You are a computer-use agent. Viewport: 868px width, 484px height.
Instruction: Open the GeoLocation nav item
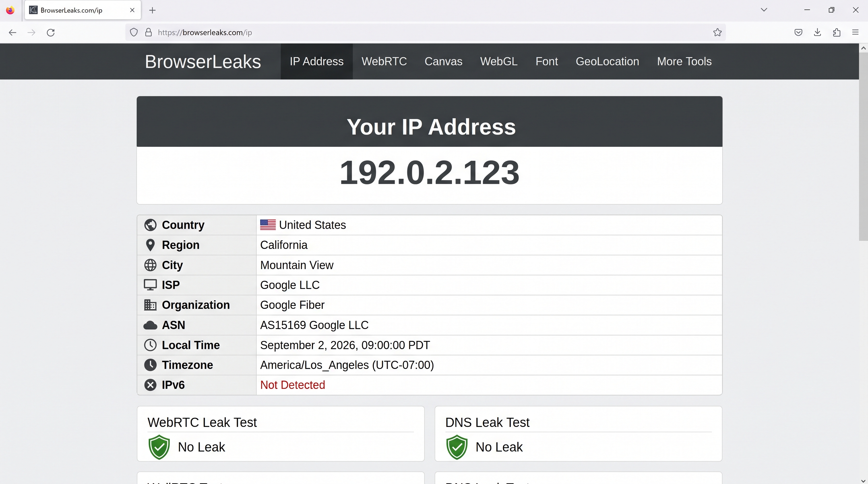tap(607, 61)
